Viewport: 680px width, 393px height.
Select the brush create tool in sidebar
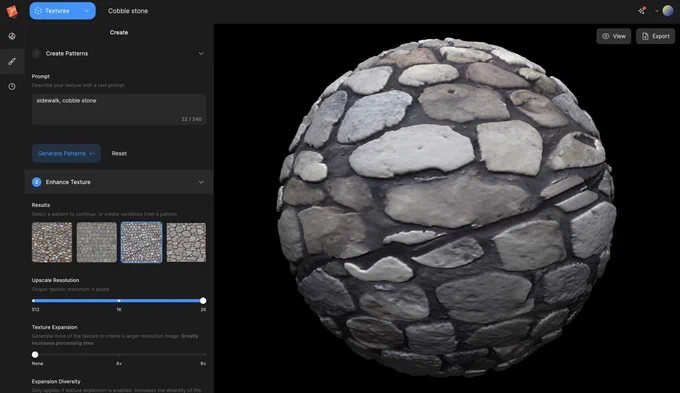point(12,61)
